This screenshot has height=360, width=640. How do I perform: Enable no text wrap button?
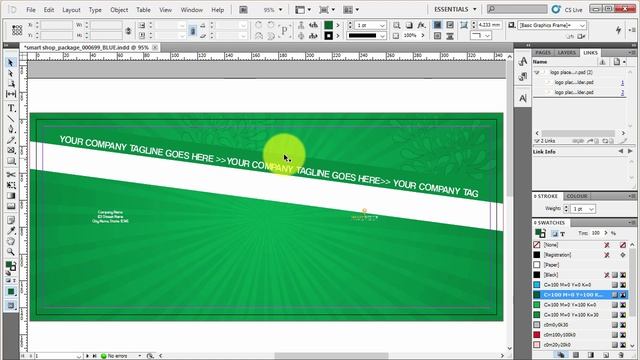[437, 25]
